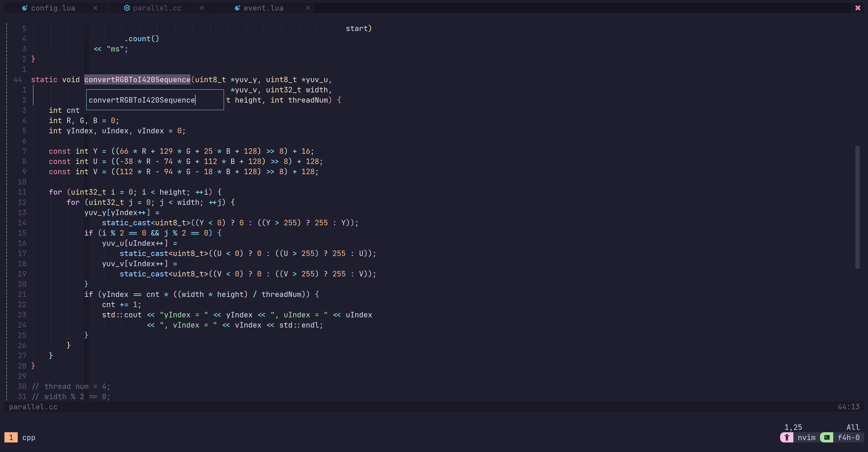Click the 44:13 cursor position indicator

click(848, 407)
